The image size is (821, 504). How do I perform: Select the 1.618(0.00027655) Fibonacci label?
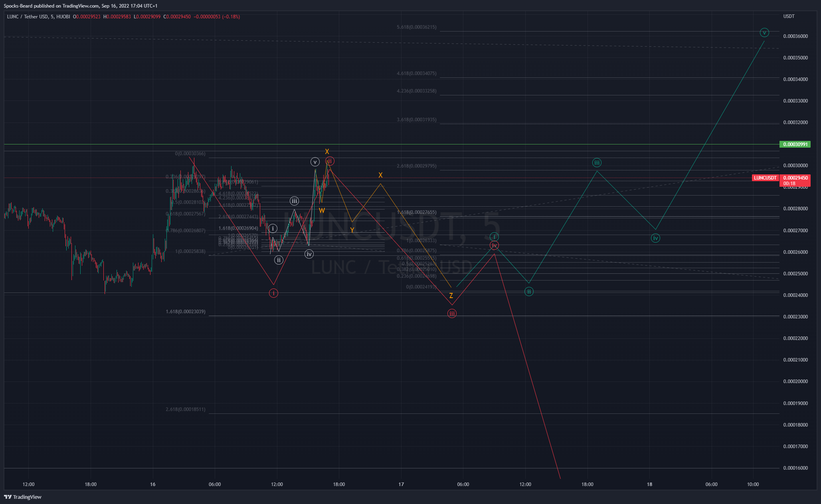point(417,212)
